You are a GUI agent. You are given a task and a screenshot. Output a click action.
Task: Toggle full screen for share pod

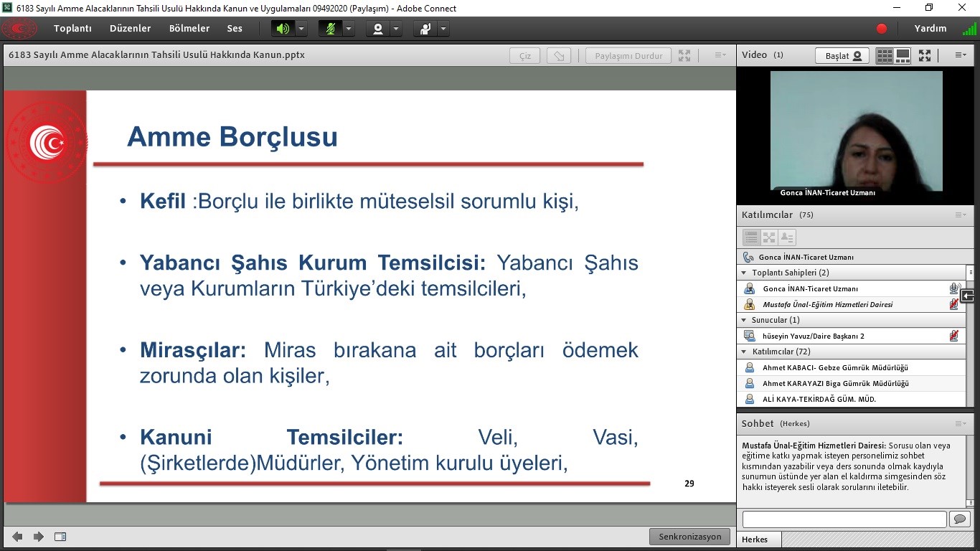pyautogui.click(x=684, y=55)
